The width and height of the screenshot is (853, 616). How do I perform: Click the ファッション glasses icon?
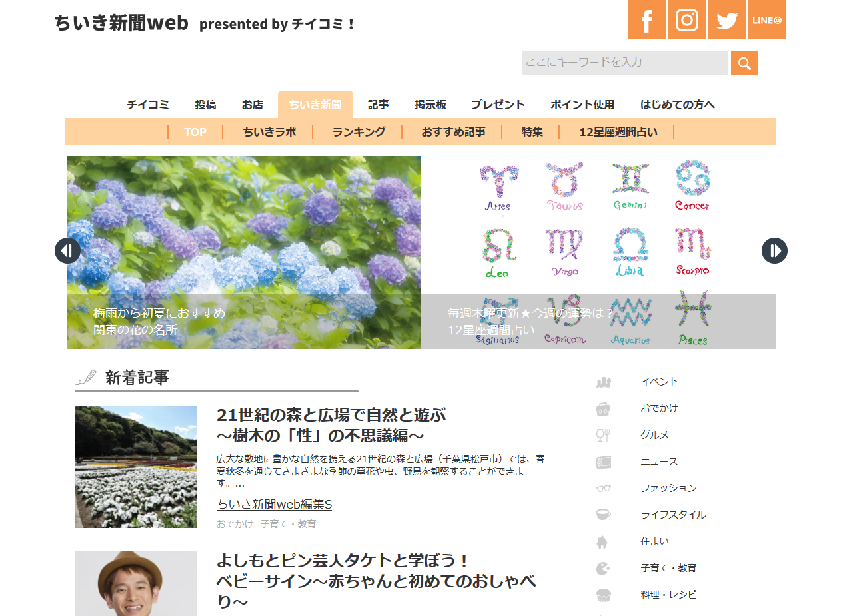604,489
